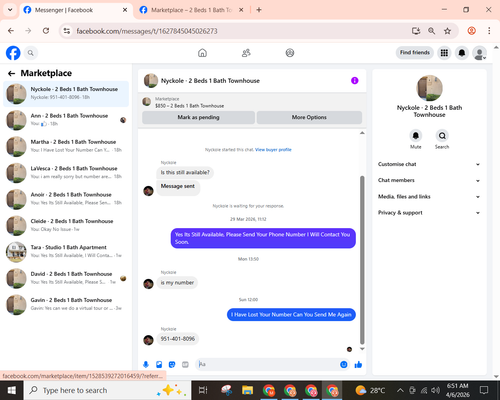This screenshot has height=400, width=500.
Task: Open the Windows Start button
Action: pyautogui.click(x=12, y=390)
